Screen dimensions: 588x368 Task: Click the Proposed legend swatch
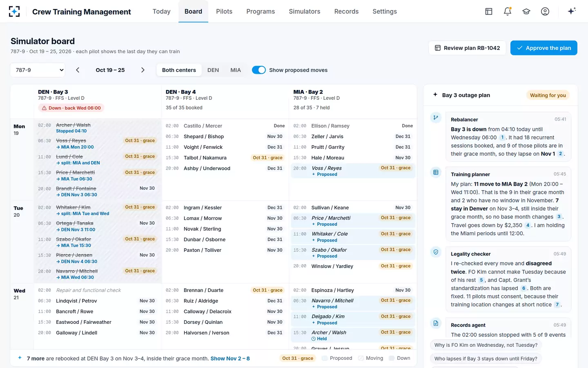tap(325, 358)
